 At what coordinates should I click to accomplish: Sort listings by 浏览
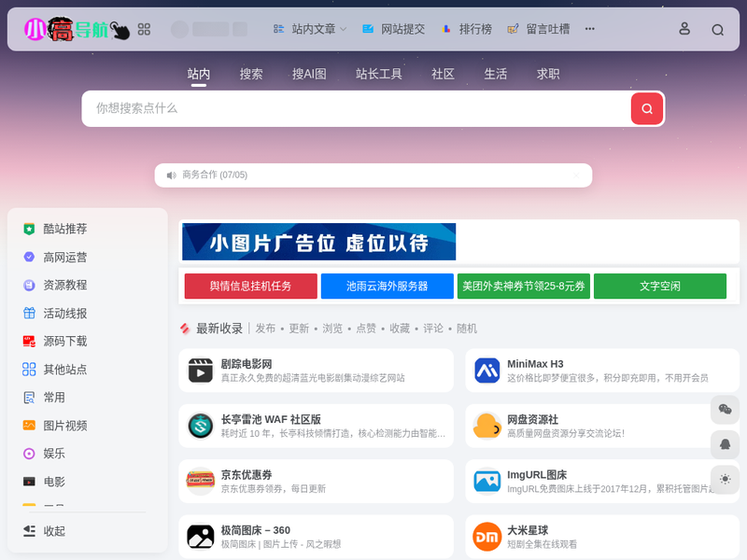pyautogui.click(x=332, y=329)
